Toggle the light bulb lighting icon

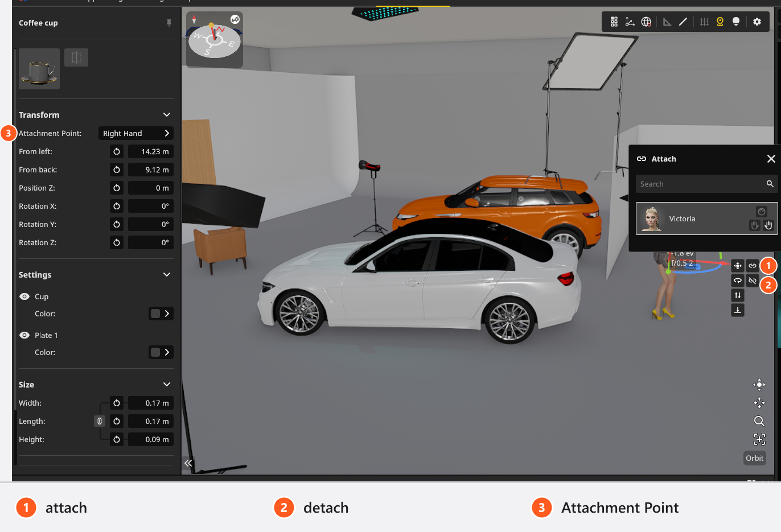point(736,22)
